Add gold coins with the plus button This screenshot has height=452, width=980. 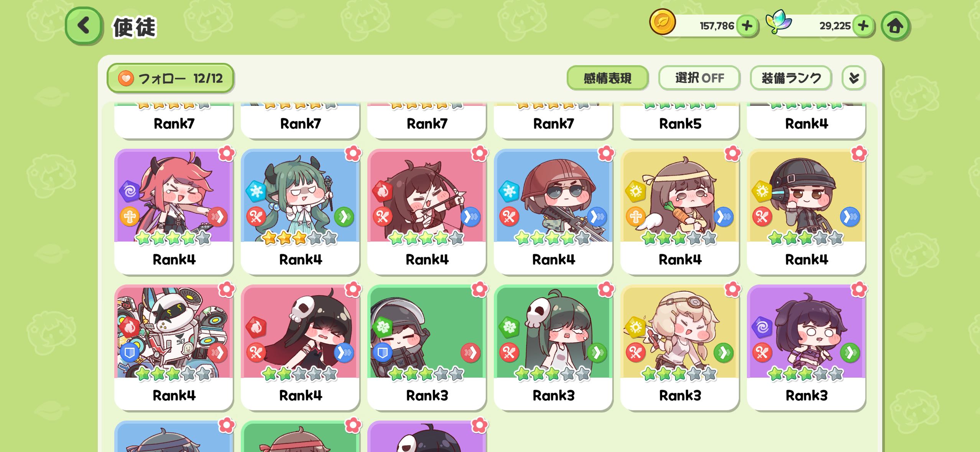pyautogui.click(x=747, y=26)
